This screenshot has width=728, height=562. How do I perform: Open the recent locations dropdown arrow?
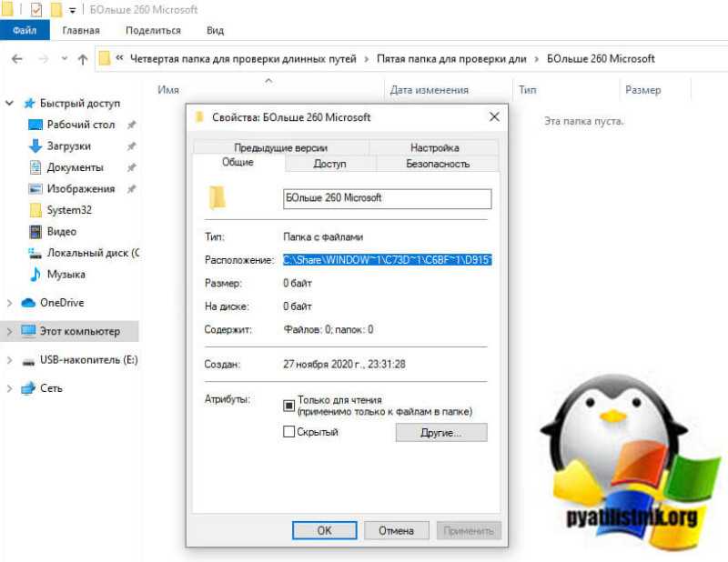(x=65, y=59)
